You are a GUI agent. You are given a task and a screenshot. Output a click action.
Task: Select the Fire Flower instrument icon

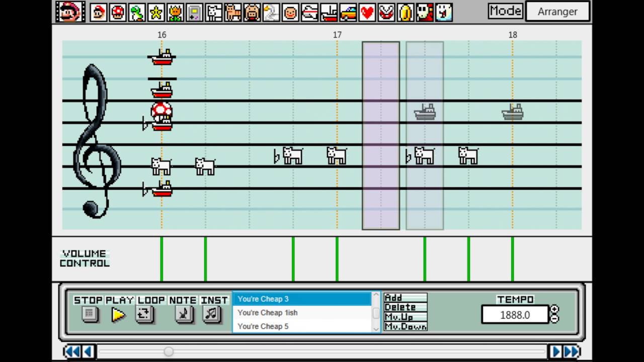click(176, 12)
